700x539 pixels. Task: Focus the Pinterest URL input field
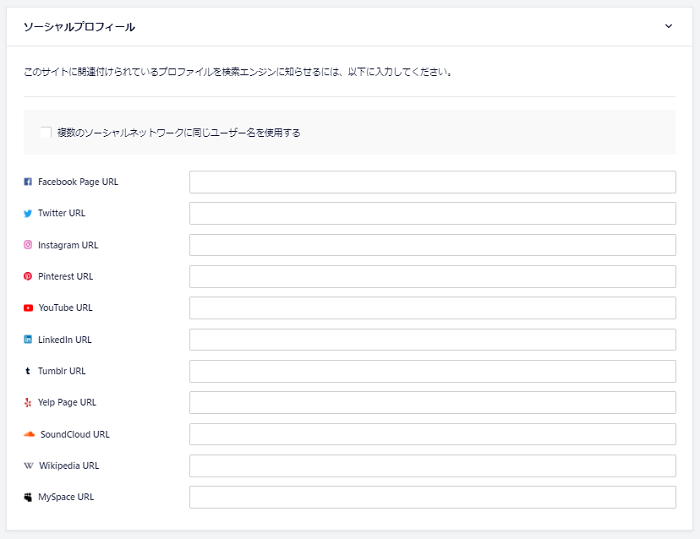click(432, 276)
